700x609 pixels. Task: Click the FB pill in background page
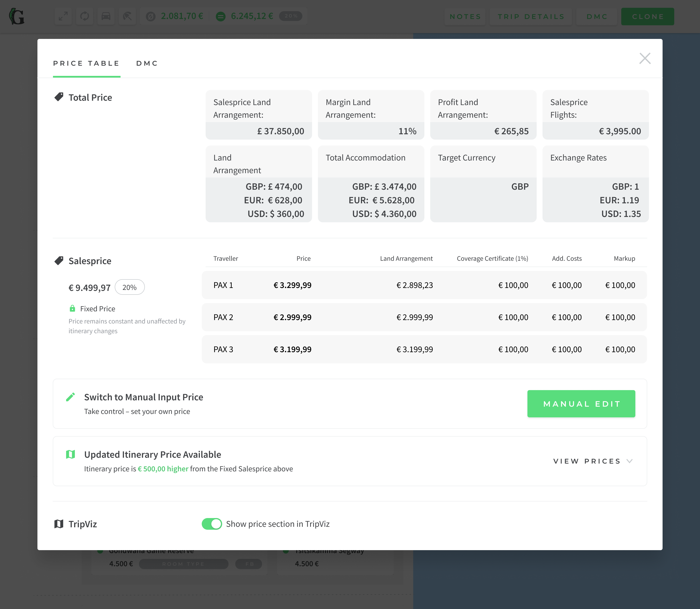coord(249,564)
